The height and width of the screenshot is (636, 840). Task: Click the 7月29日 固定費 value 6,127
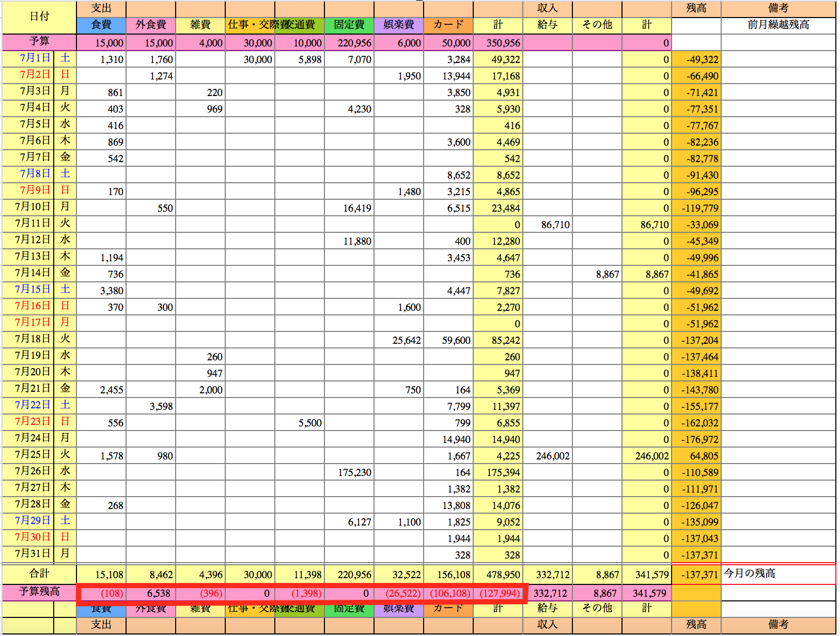click(x=349, y=522)
